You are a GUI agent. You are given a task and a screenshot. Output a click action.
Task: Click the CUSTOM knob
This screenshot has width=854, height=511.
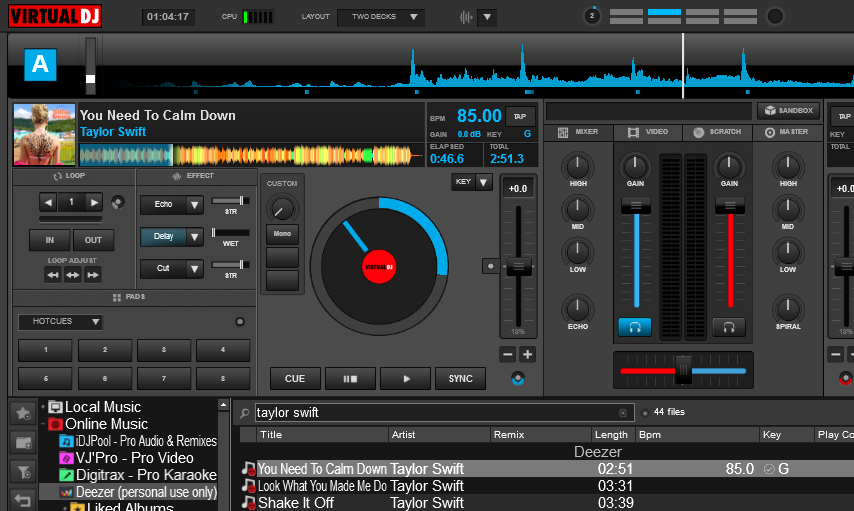pos(281,209)
